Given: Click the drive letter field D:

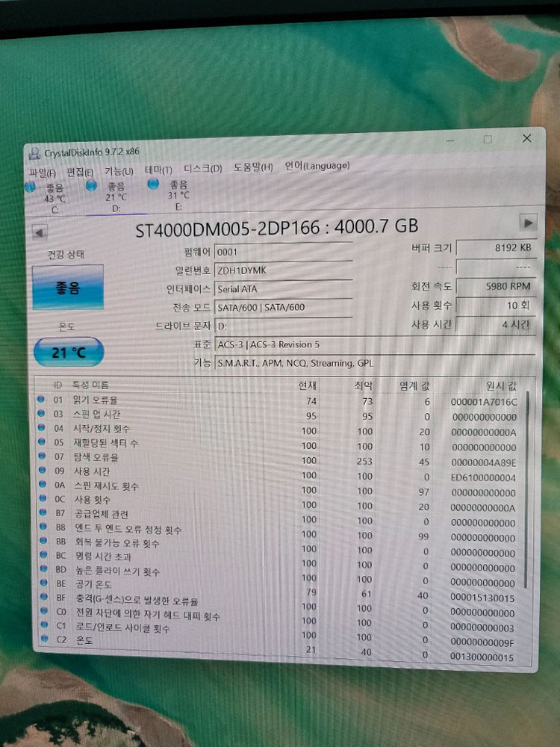Looking at the screenshot, I should (283, 326).
